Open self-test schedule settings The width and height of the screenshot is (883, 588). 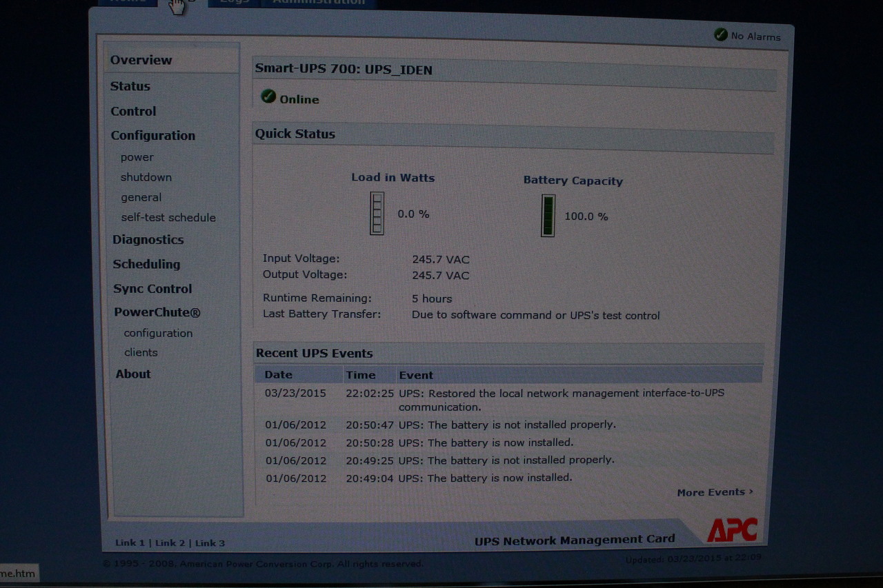pyautogui.click(x=168, y=217)
